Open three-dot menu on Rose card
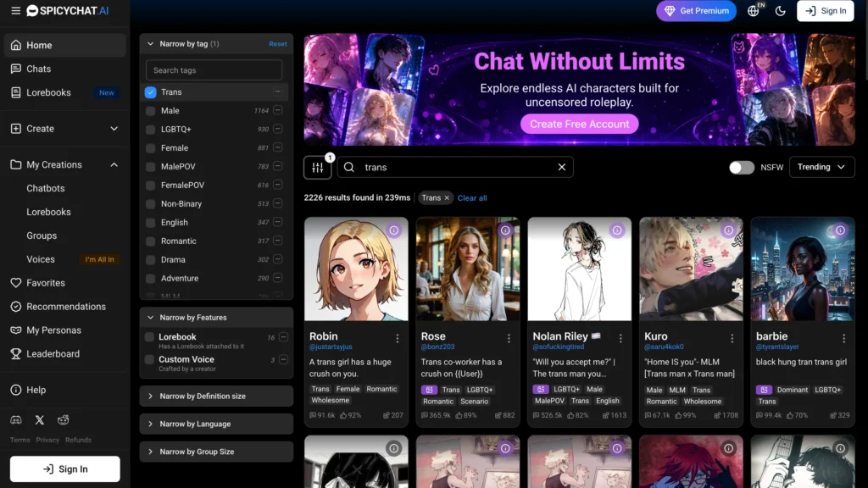 [x=509, y=338]
